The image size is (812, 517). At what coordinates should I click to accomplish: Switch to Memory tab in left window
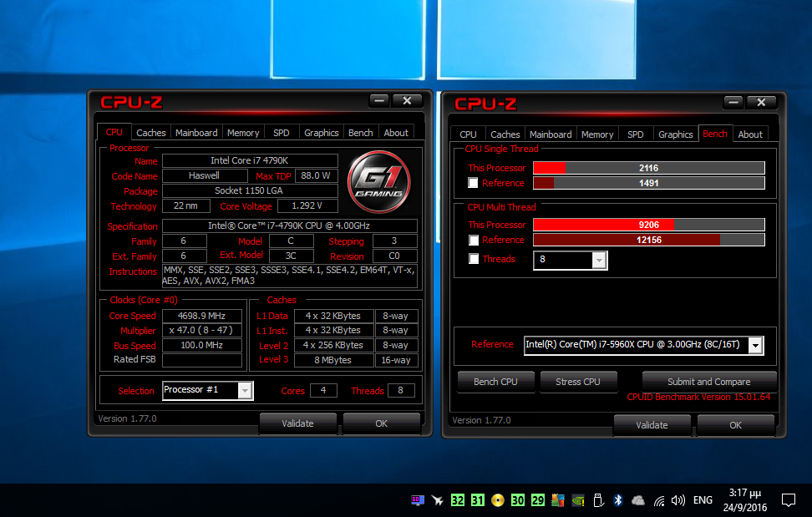pos(243,133)
